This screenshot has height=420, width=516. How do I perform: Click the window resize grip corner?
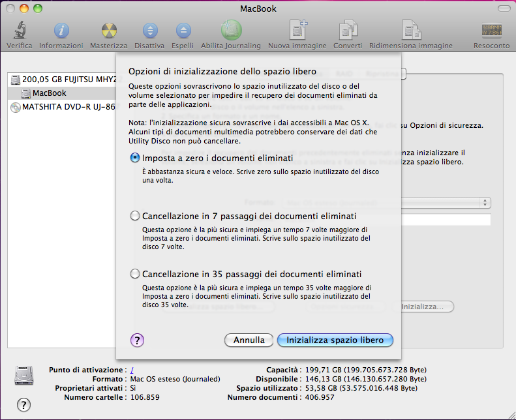coord(511,415)
